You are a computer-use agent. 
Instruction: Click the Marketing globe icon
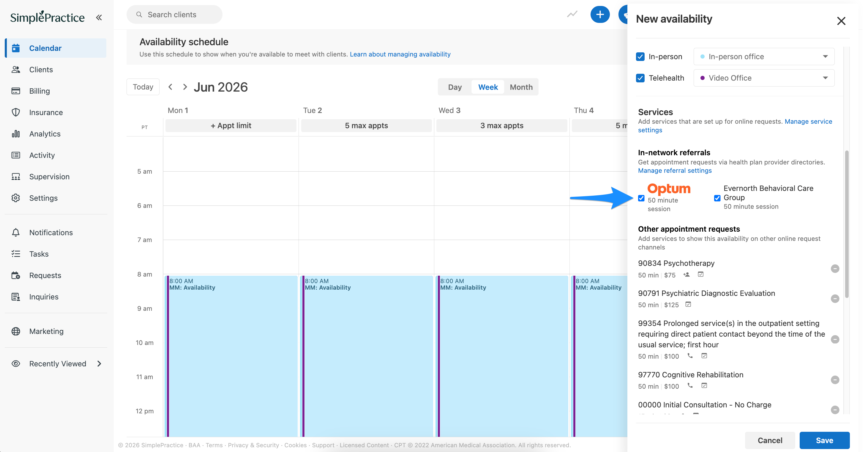[x=16, y=331]
